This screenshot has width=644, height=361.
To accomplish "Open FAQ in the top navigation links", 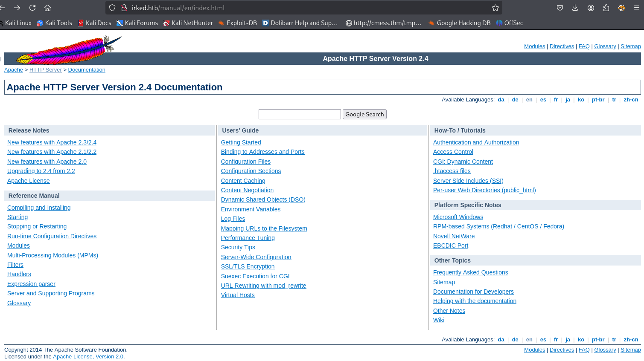I will (584, 46).
